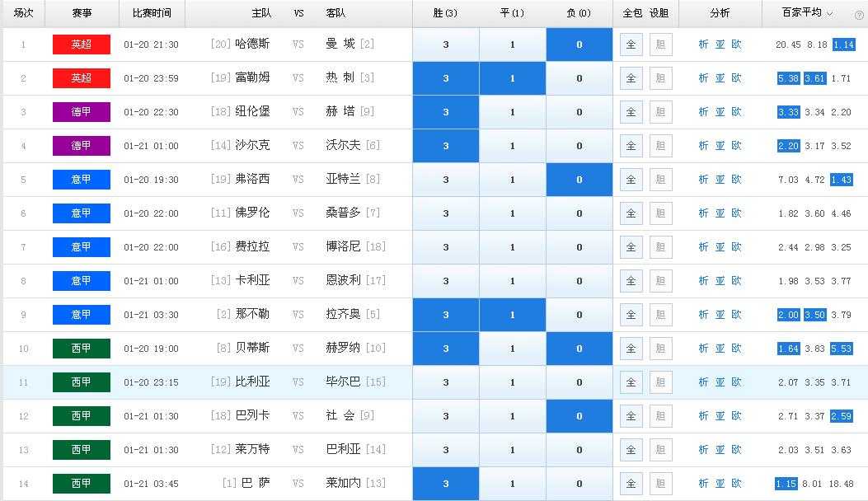Screen dimensions: 868x501
Task: Deselect draw (1) for 那不勒 vs 拉齐奥
Action: [513, 315]
